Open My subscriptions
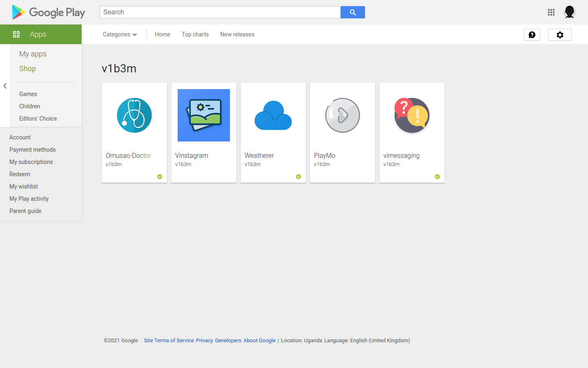The height and width of the screenshot is (368, 588). tap(31, 162)
